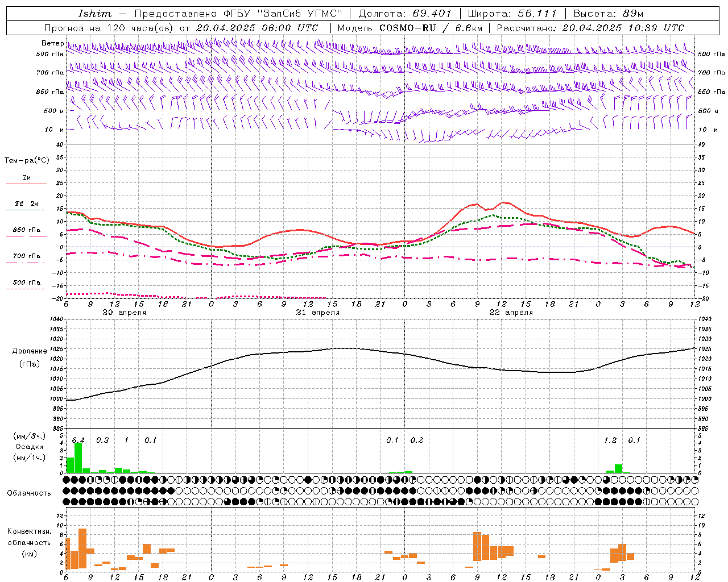The width and height of the screenshot is (728, 582).
Task: Click the "(мм/3ч.)" precipitation unit label
Action: point(30,436)
